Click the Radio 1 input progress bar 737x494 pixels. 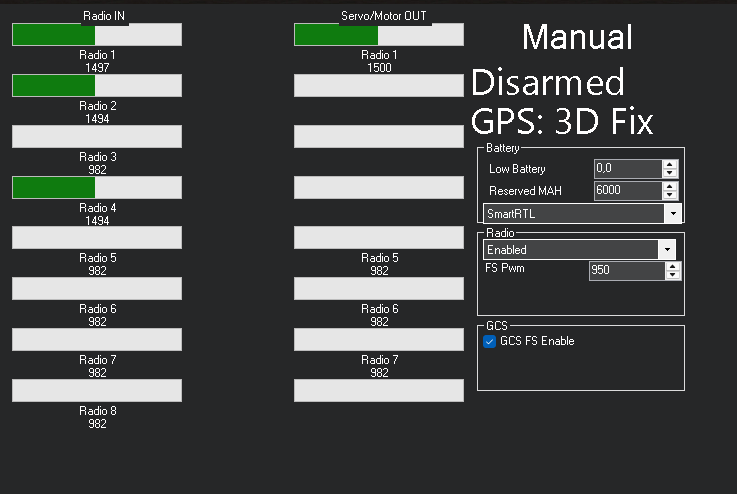(x=96, y=35)
